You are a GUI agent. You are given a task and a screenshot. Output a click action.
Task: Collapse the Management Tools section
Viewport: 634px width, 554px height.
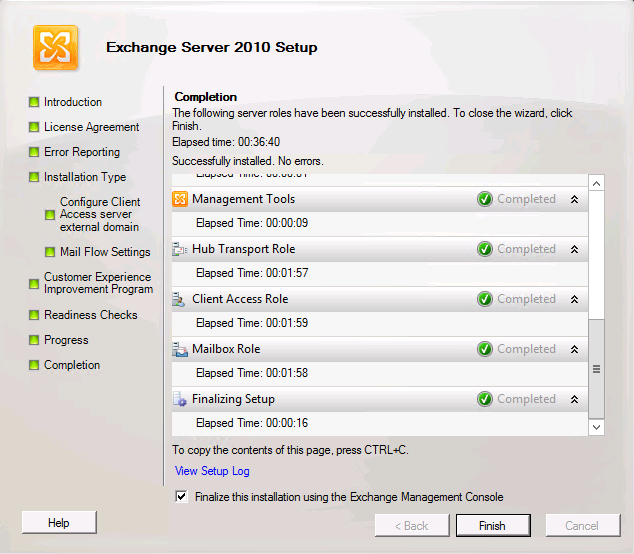(x=575, y=199)
